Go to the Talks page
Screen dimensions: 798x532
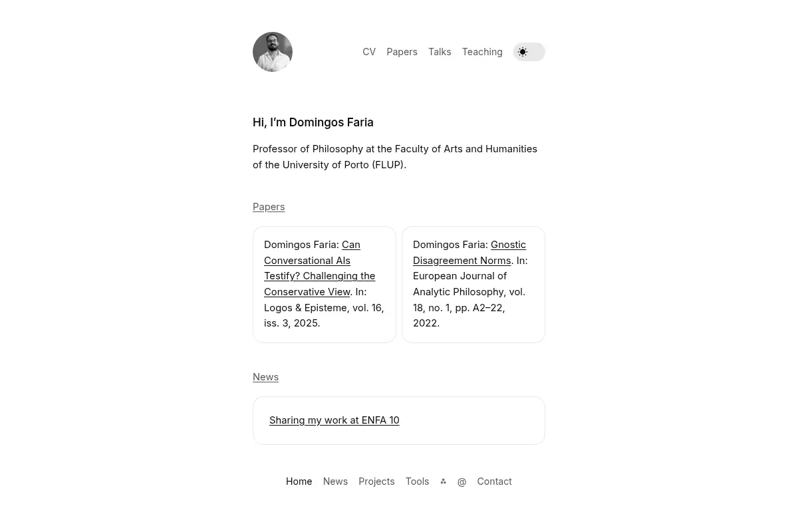point(440,52)
